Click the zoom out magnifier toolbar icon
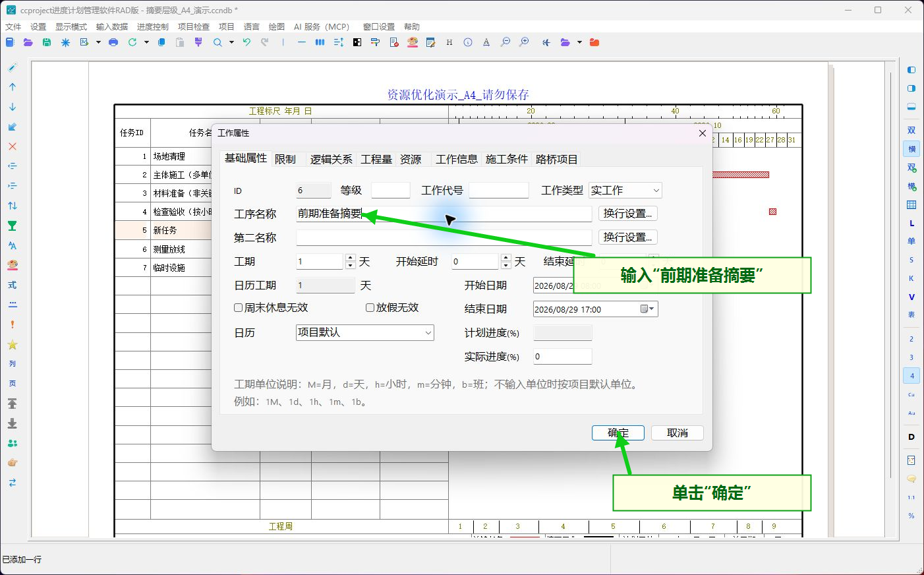The width and height of the screenshot is (924, 575). tap(505, 42)
